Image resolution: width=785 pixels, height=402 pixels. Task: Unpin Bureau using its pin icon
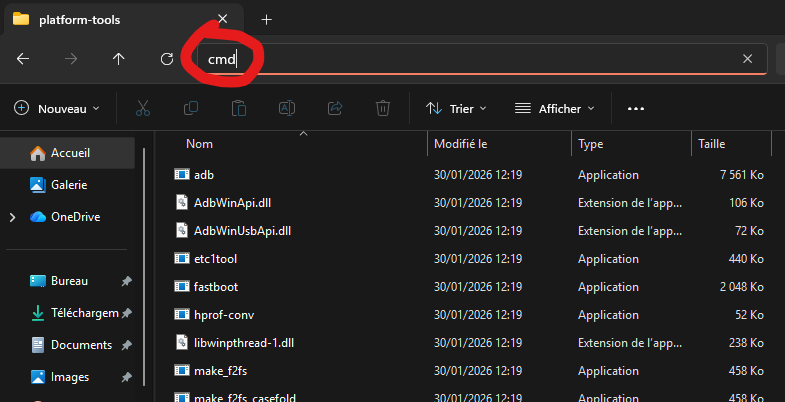click(x=127, y=281)
